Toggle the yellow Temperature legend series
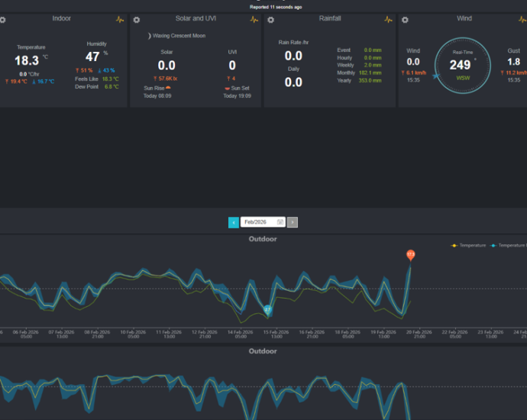Image resolution: width=527 pixels, height=420 pixels. (469, 245)
